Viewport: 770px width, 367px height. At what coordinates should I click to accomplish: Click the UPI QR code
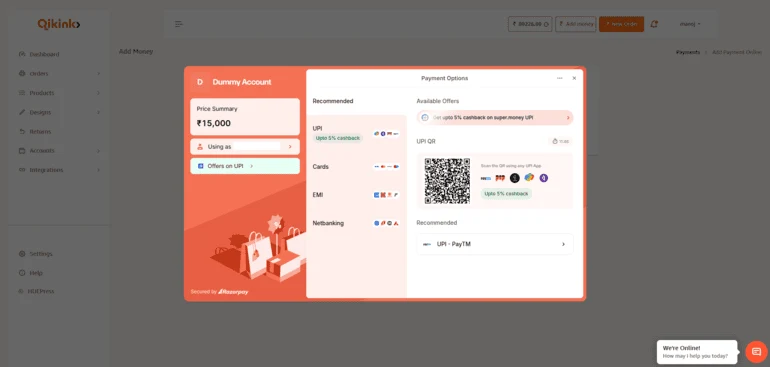447,181
